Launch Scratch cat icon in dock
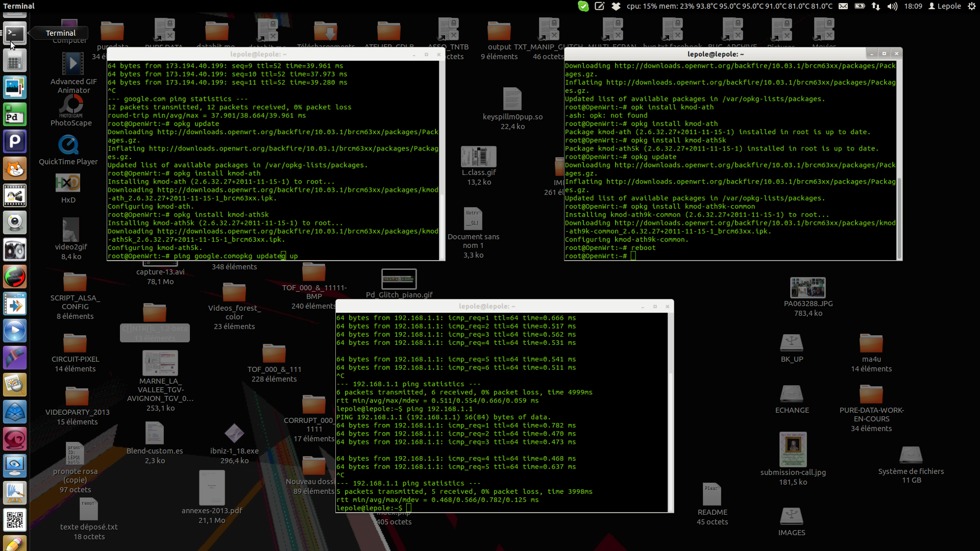This screenshot has width=980, height=551. (x=15, y=168)
